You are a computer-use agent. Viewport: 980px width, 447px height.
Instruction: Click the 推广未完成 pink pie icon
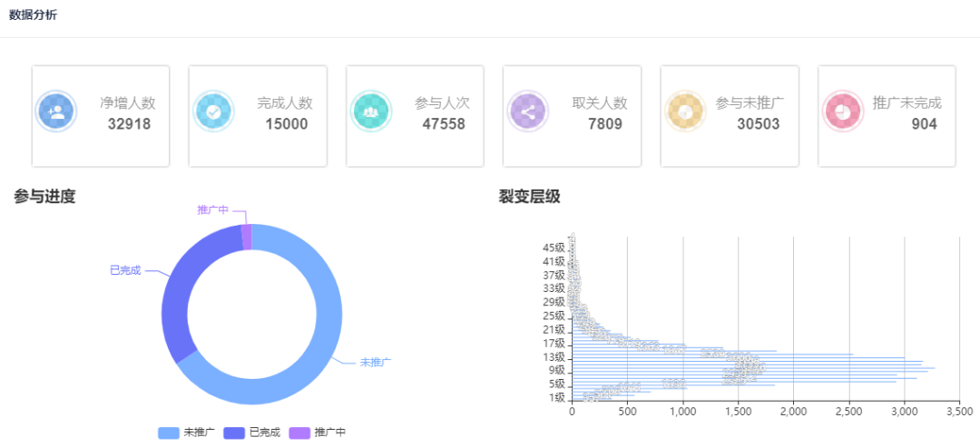tap(842, 112)
